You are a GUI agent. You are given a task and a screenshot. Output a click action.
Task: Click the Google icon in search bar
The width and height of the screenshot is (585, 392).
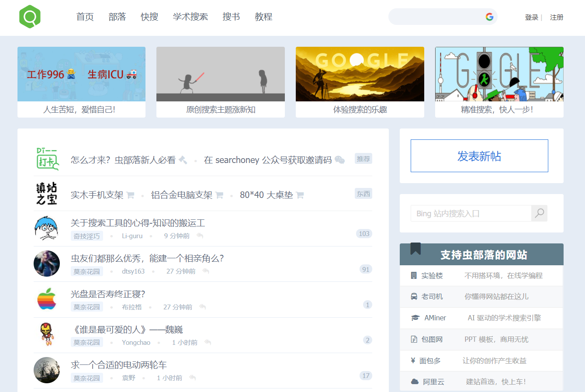pos(489,17)
